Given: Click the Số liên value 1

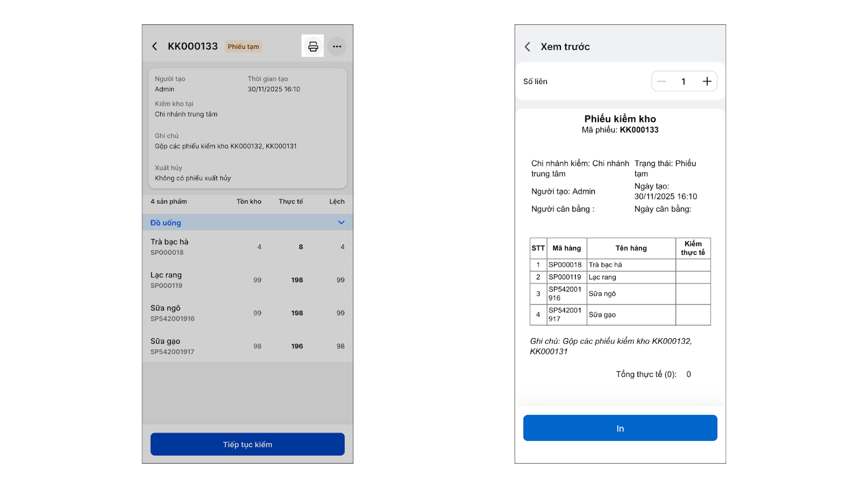Looking at the screenshot, I should 684,81.
